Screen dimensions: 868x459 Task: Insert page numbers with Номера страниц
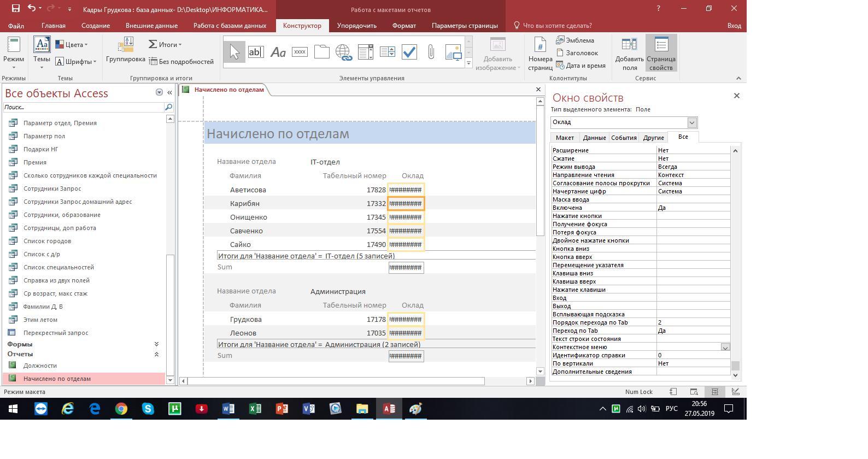coord(540,54)
